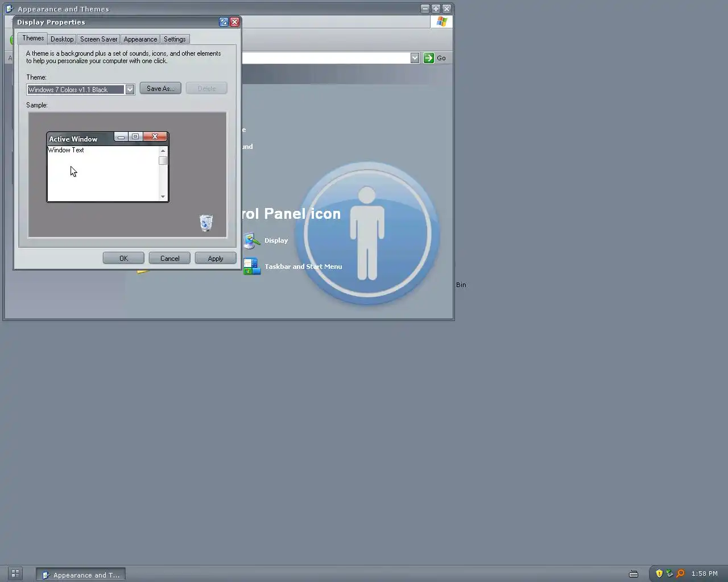Click the Taskbar and Start Menu icon
This screenshot has width=728, height=582.
pos(252,267)
